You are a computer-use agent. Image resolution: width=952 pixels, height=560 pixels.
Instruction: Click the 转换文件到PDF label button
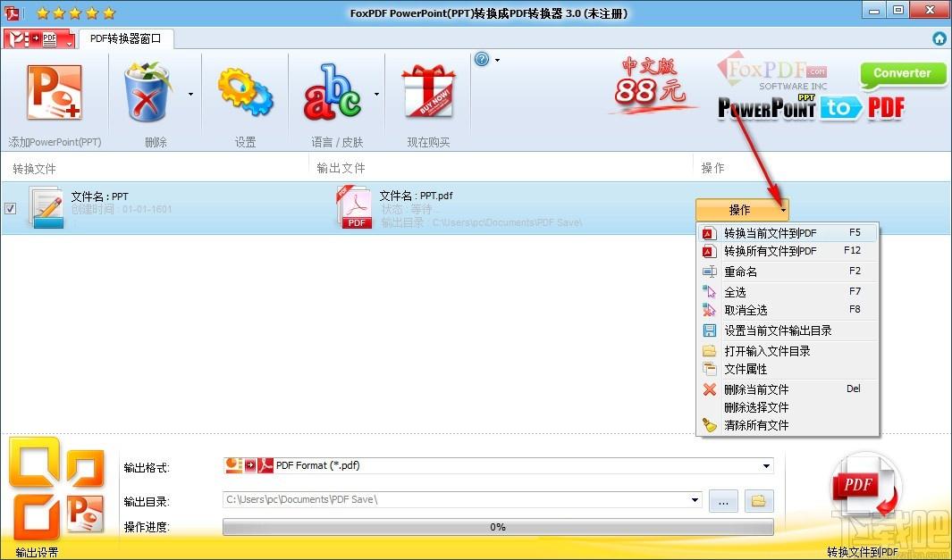click(x=862, y=551)
